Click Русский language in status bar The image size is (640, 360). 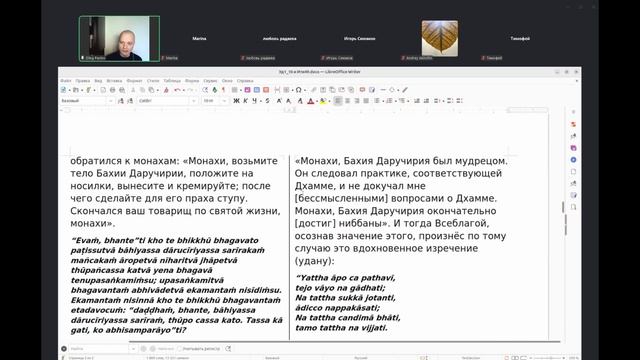360,358
